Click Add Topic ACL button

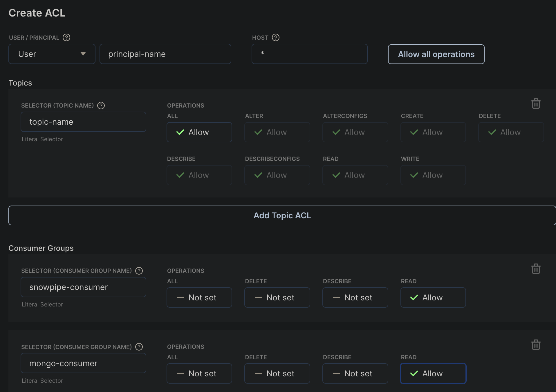pyautogui.click(x=282, y=215)
